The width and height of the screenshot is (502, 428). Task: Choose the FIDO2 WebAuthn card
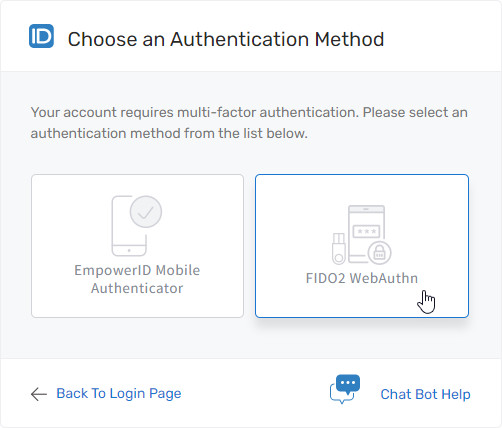(x=362, y=246)
